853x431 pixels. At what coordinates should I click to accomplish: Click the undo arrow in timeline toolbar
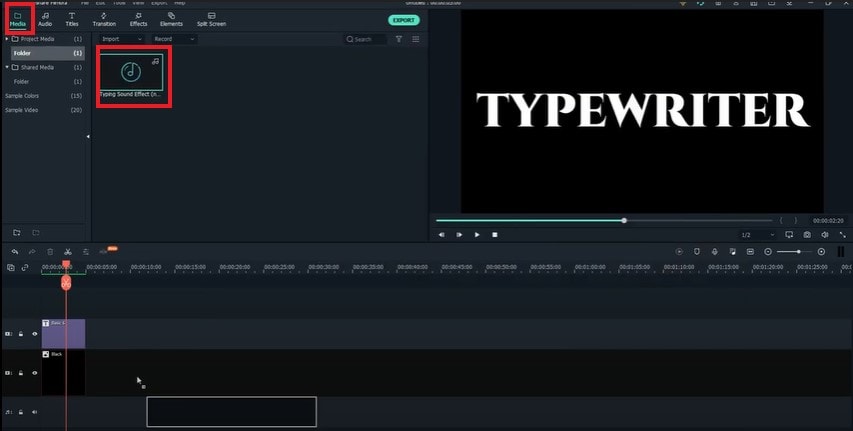(15, 252)
